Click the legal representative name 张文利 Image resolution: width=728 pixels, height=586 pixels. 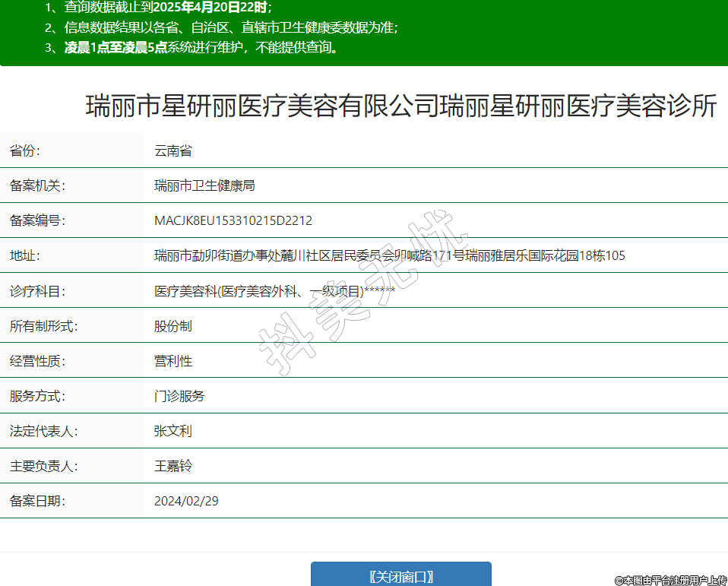[x=173, y=431]
